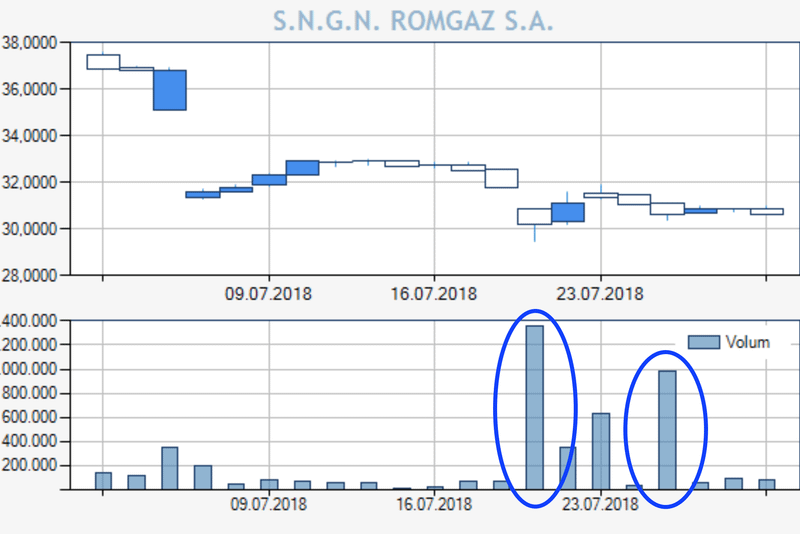The image size is (800, 534).
Task: Click the last hollow candlestick on the right
Action: click(x=767, y=212)
